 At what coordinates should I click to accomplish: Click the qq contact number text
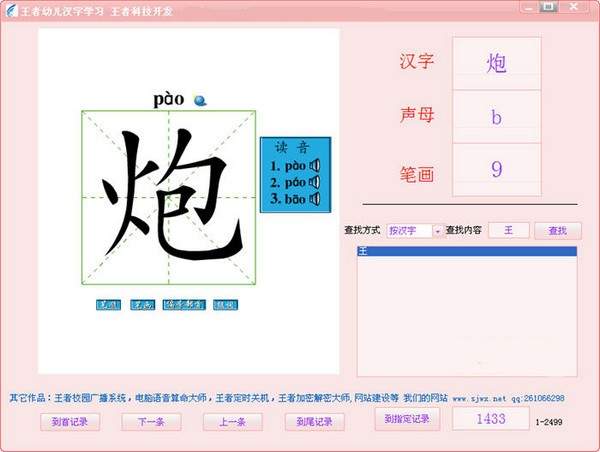tap(538, 398)
